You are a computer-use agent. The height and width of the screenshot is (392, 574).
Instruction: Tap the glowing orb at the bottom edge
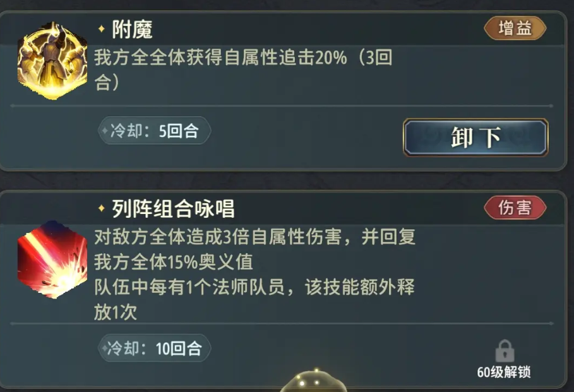(x=315, y=382)
